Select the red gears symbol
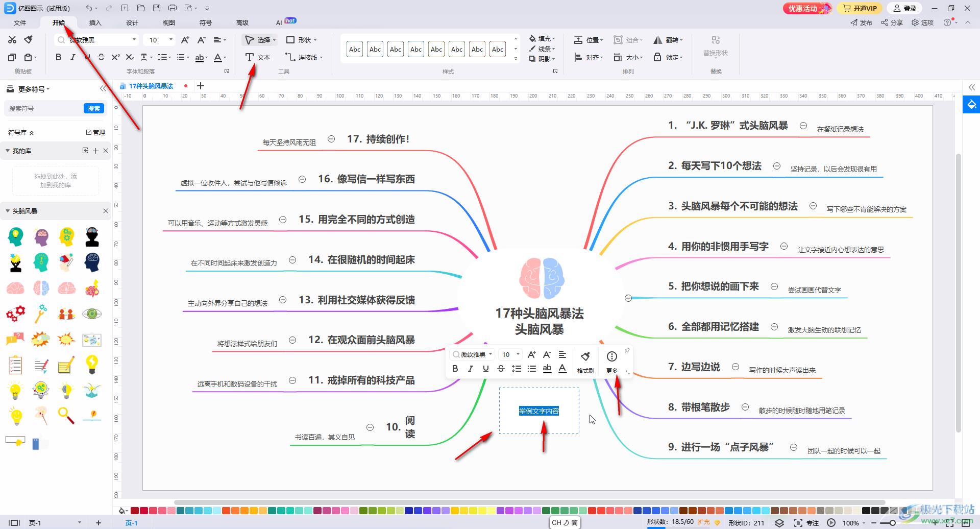This screenshot has height=529, width=980. (x=16, y=313)
